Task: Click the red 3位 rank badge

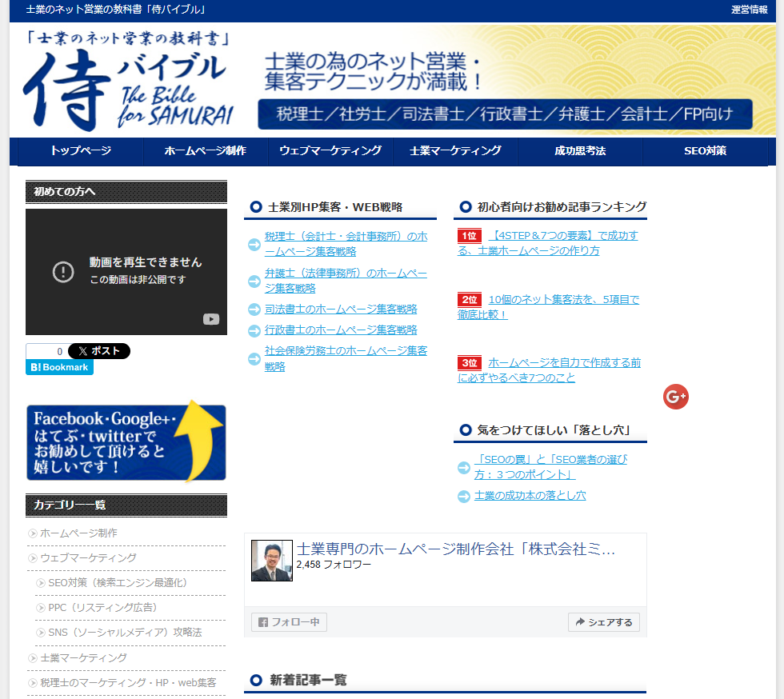Action: [470, 363]
